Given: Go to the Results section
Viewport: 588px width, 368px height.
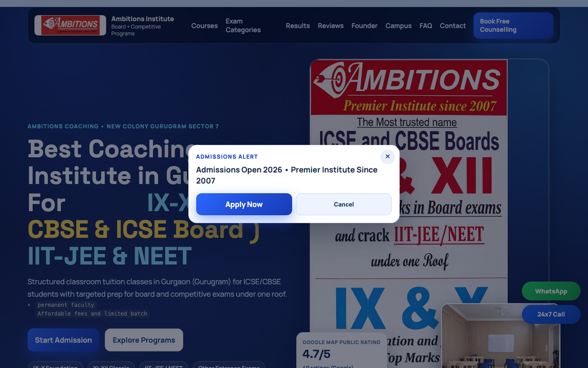Looking at the screenshot, I should pos(298,26).
